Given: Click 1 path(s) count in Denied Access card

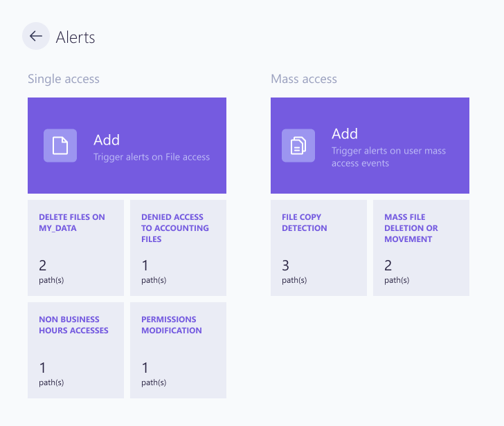Looking at the screenshot, I should tap(154, 272).
